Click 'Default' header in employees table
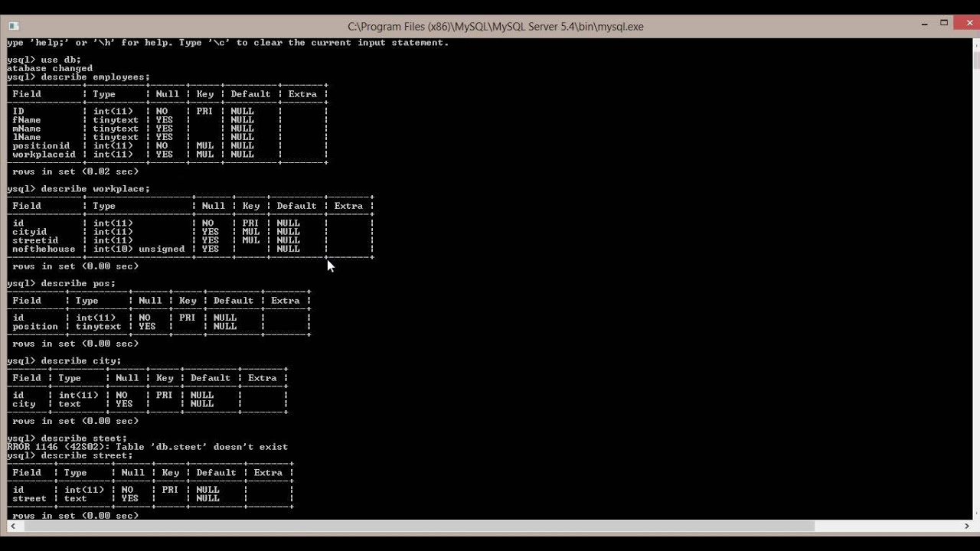 [250, 94]
